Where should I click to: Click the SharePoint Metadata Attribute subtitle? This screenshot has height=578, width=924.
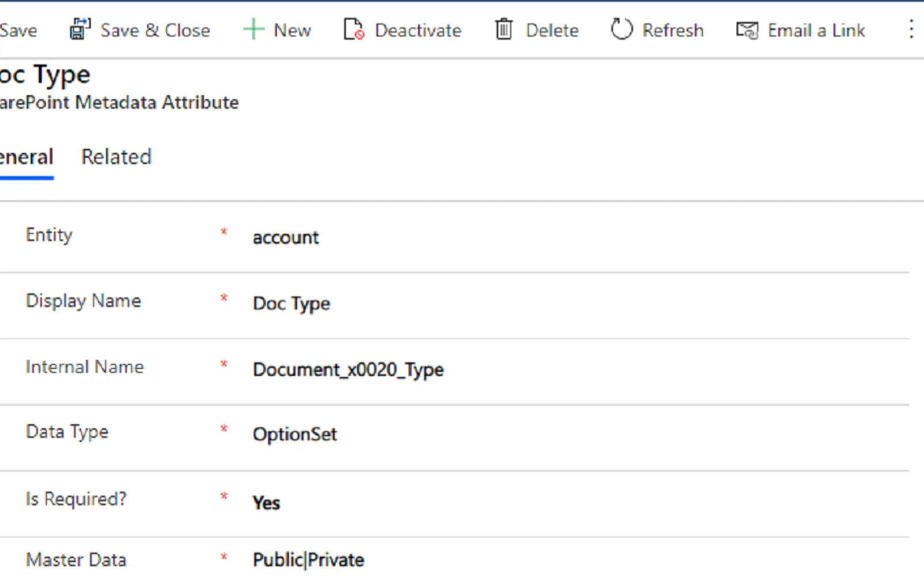pos(119,102)
